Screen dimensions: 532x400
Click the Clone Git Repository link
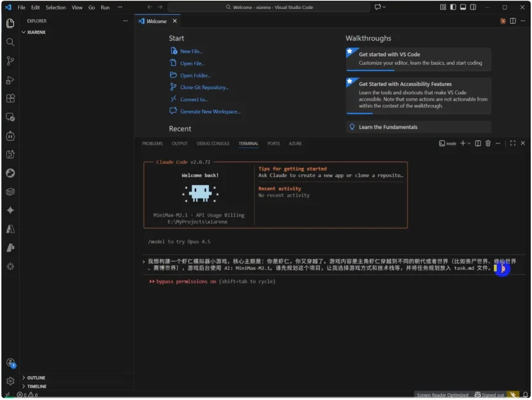coord(204,87)
